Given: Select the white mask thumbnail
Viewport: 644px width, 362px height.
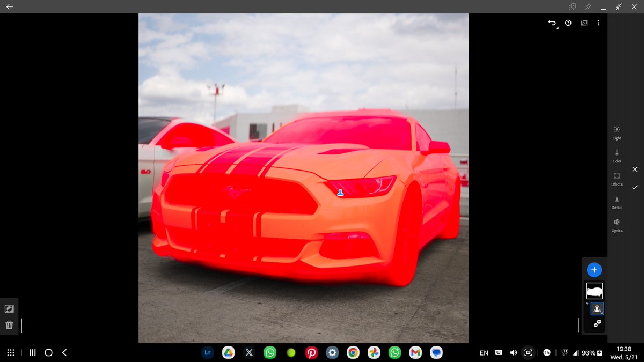Looking at the screenshot, I should 594,291.
